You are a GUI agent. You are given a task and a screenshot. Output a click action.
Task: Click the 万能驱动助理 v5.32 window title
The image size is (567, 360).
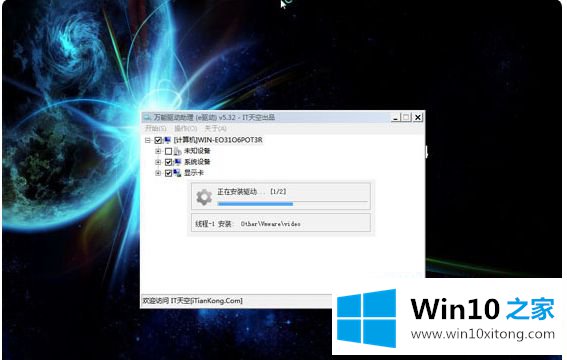click(214, 117)
